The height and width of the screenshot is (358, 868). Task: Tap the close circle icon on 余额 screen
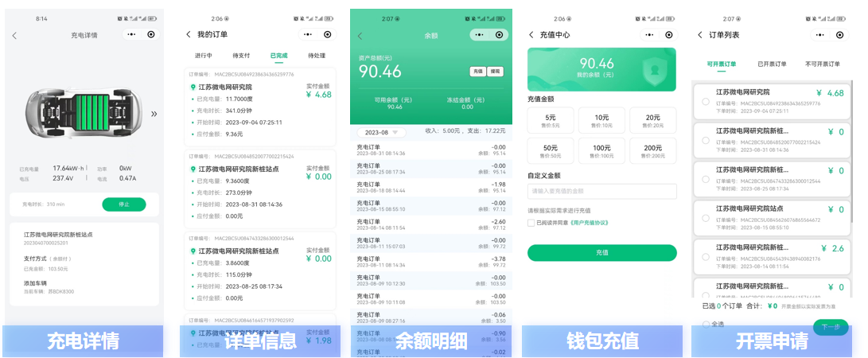(x=500, y=35)
